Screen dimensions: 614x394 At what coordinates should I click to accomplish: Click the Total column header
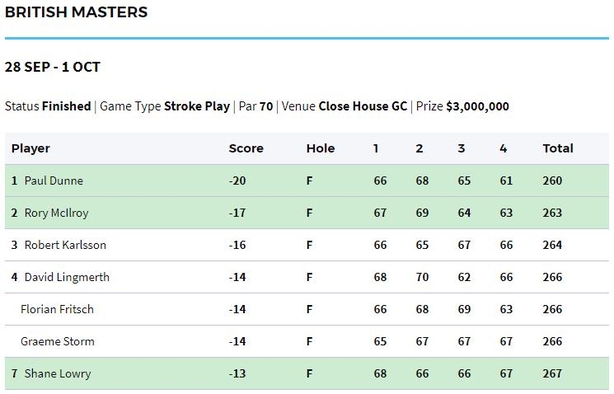pos(558,148)
